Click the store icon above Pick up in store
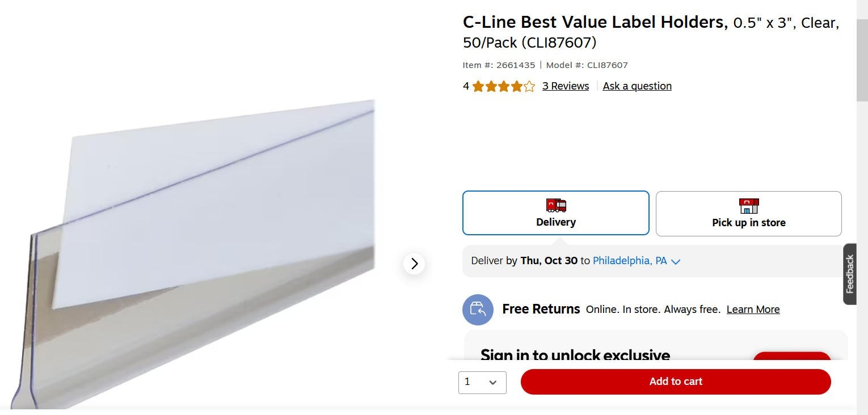This screenshot has width=868, height=415. 748,205
